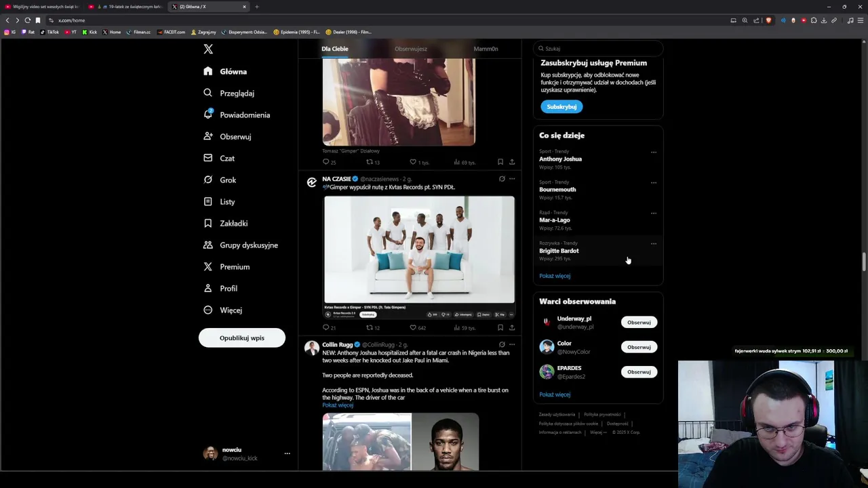Open the Anthony Joshua trend
This screenshot has width=868, height=488.
(x=560, y=159)
